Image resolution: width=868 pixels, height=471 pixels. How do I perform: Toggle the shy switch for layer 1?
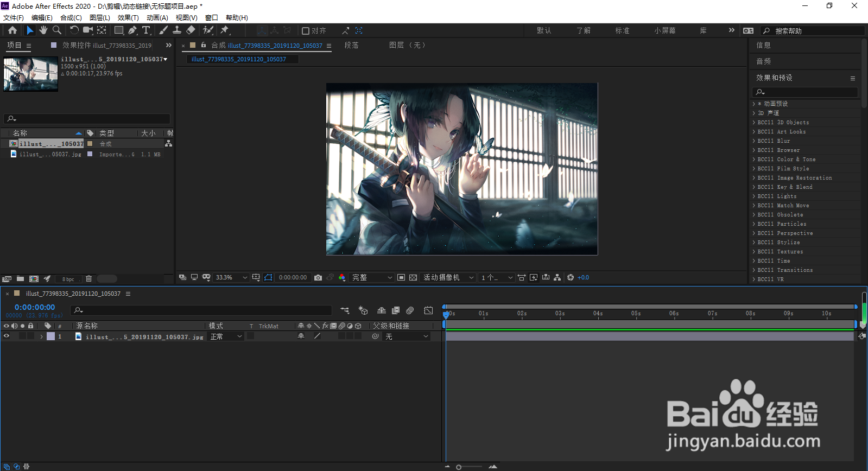click(x=301, y=336)
